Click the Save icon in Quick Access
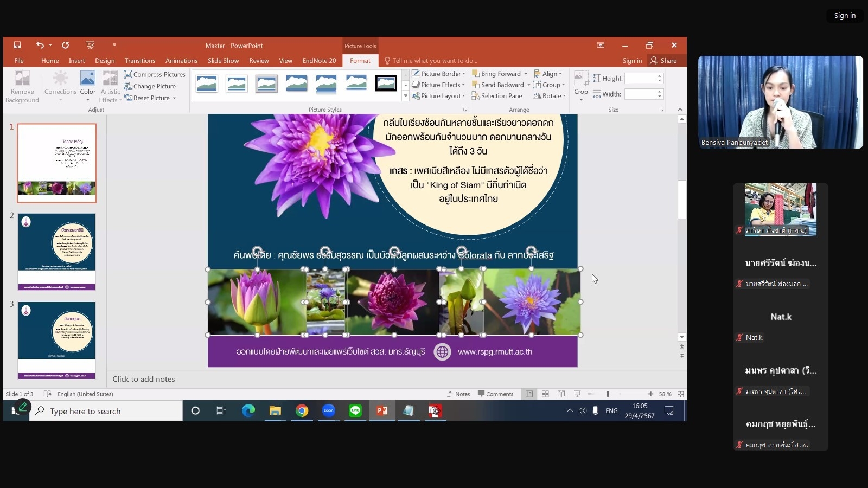Screen dimensions: 868x488 pos(17,45)
